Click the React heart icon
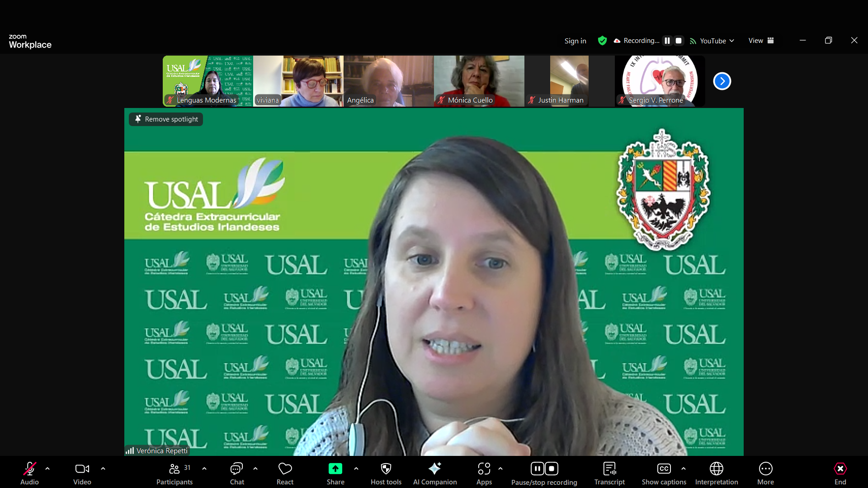This screenshot has height=488, width=868. tap(285, 469)
